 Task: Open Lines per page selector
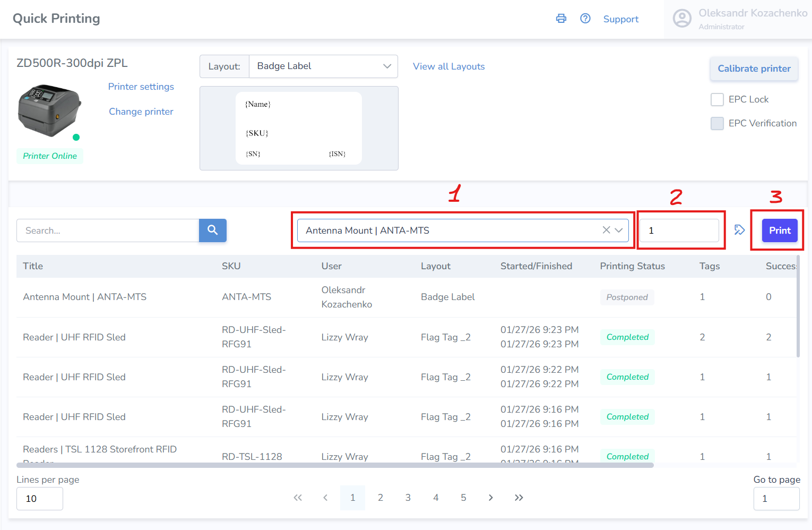40,499
